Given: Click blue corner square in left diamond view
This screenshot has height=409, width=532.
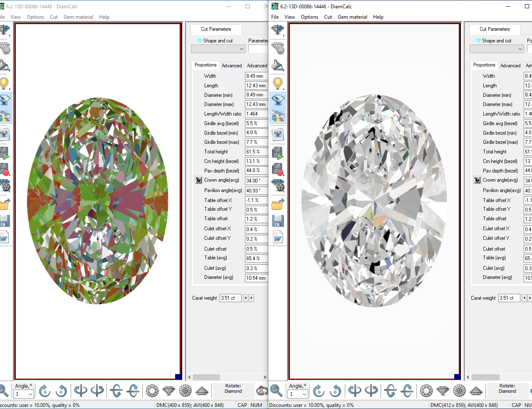Looking at the screenshot, I should click(x=178, y=377).
